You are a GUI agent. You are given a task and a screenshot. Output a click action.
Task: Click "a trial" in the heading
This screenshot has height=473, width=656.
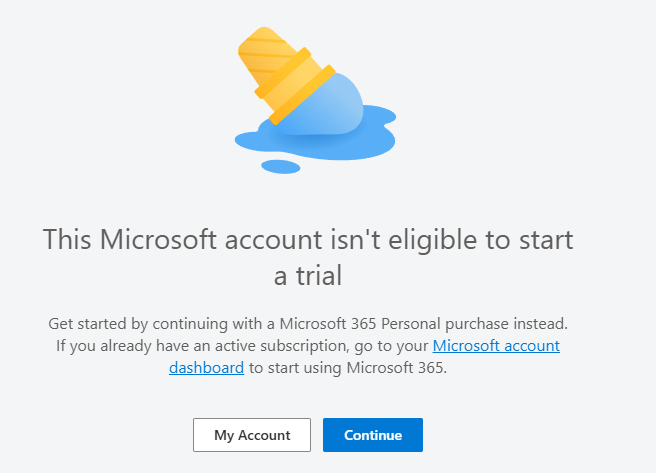click(x=308, y=275)
